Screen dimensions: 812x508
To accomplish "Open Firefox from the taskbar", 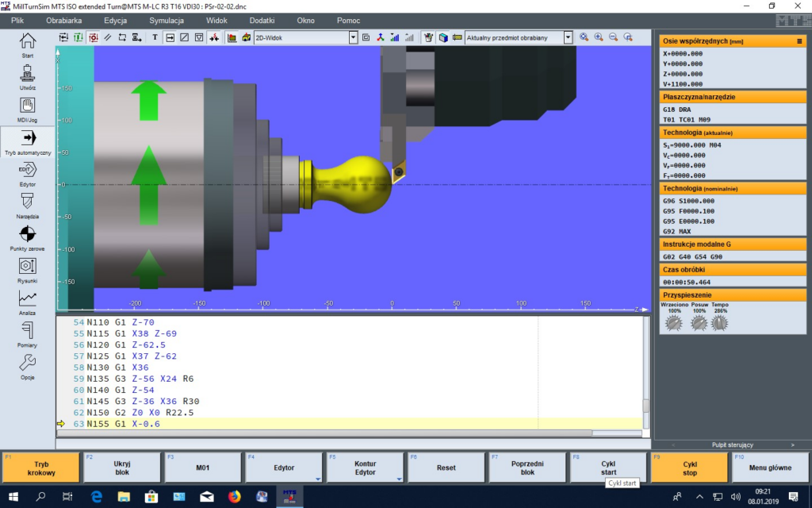I will point(235,497).
